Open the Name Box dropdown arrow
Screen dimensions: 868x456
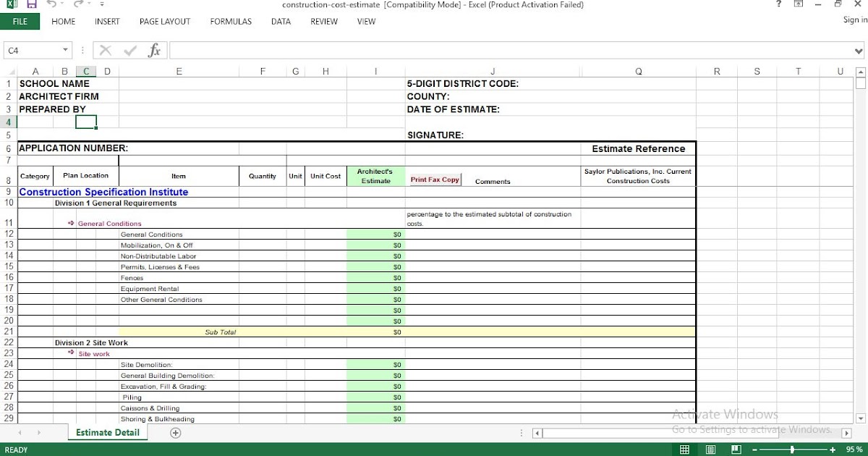[x=65, y=50]
